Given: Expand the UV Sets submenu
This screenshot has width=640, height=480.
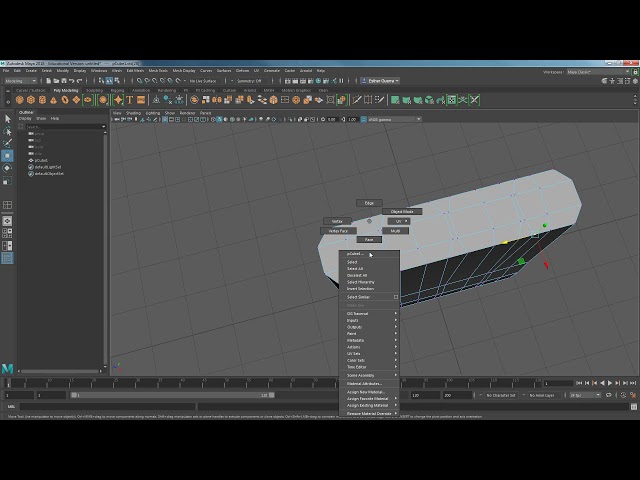Looking at the screenshot, I should 369,353.
